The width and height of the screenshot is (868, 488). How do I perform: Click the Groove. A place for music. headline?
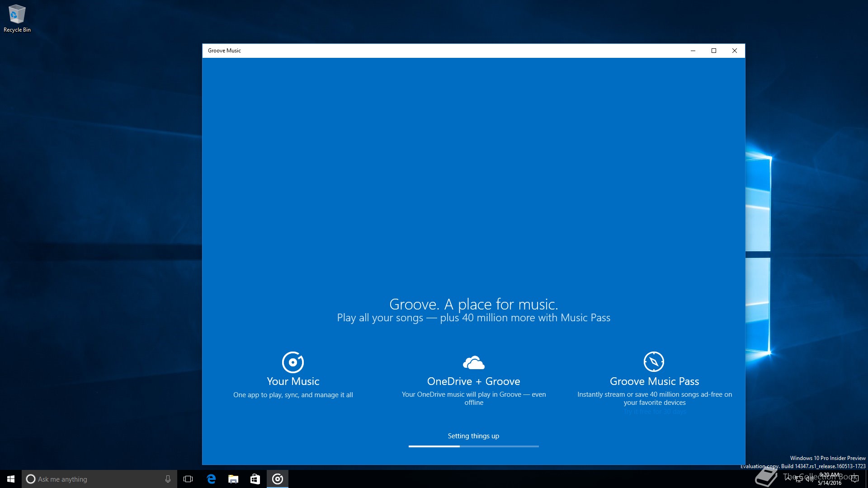(474, 304)
